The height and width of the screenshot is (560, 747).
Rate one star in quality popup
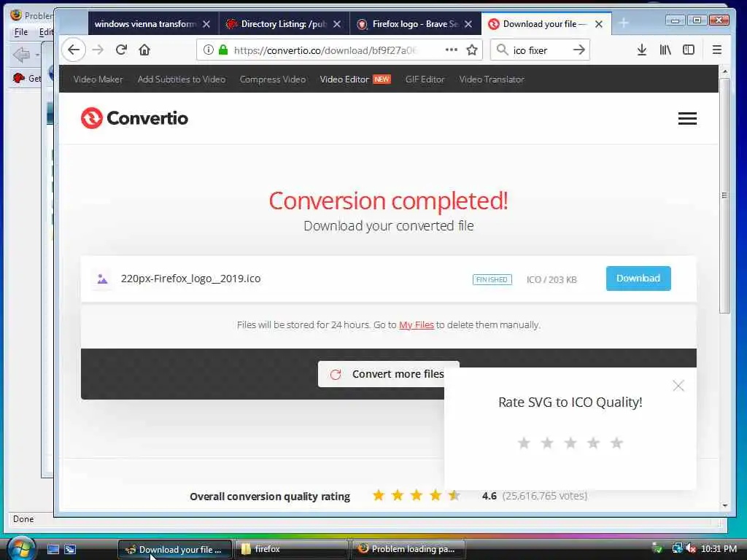pos(524,443)
